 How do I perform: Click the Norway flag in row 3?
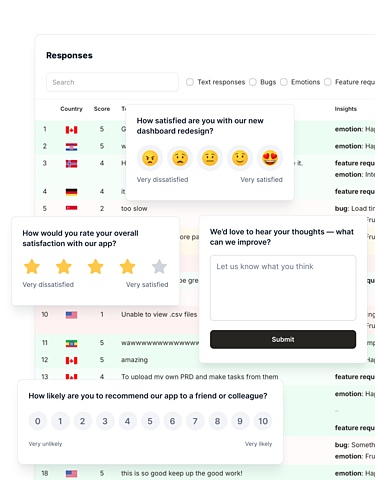(x=71, y=164)
